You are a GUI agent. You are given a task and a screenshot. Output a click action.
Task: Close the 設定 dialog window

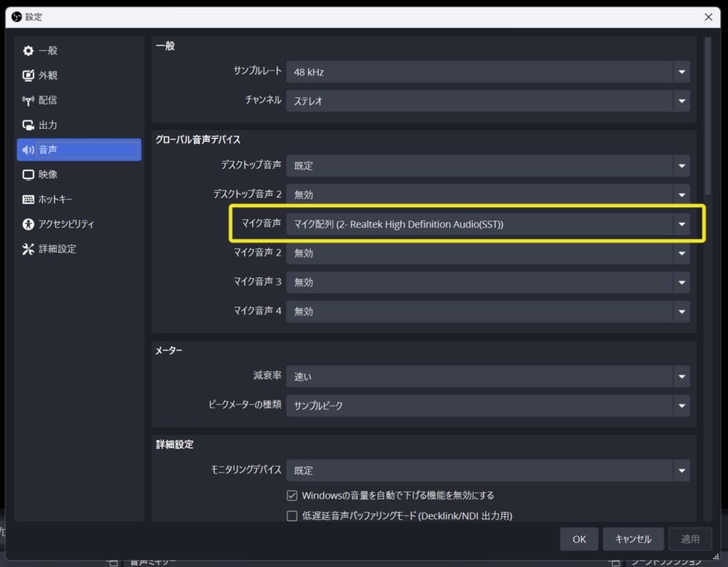pos(709,17)
